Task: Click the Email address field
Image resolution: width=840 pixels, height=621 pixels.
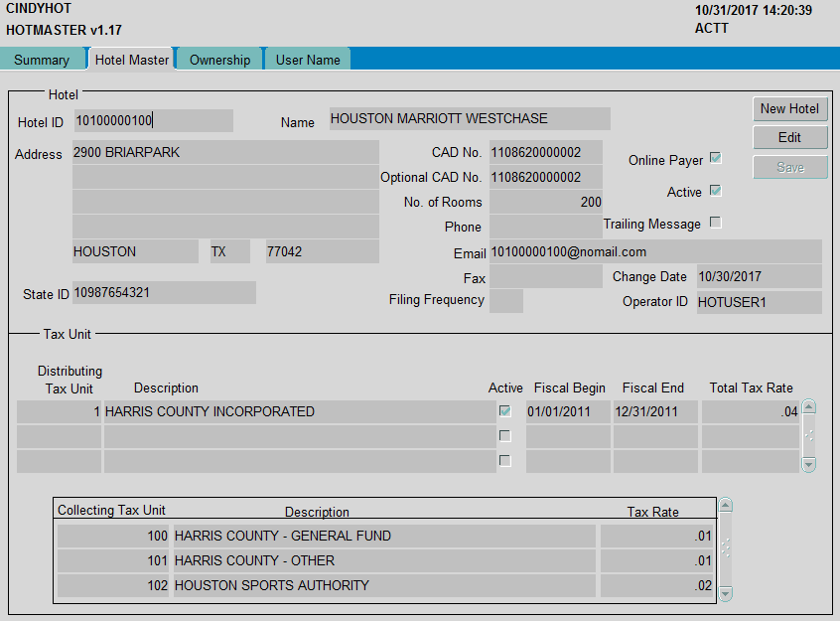Action: pos(654,251)
